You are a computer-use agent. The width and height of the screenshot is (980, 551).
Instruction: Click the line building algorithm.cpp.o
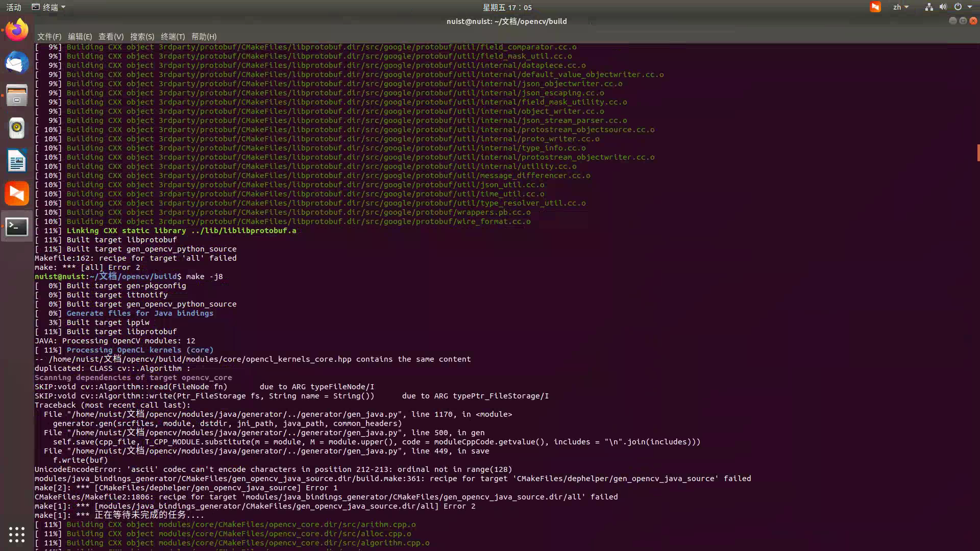(x=232, y=543)
